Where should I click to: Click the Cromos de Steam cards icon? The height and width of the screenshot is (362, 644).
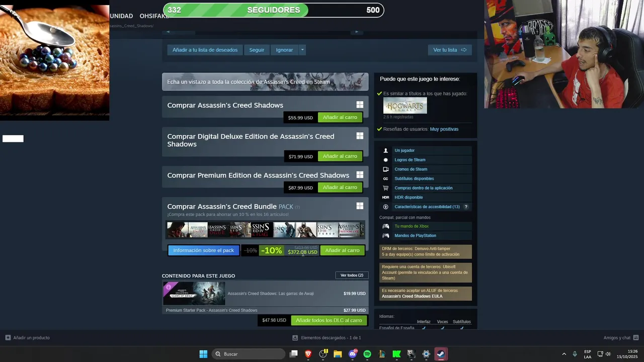click(385, 169)
